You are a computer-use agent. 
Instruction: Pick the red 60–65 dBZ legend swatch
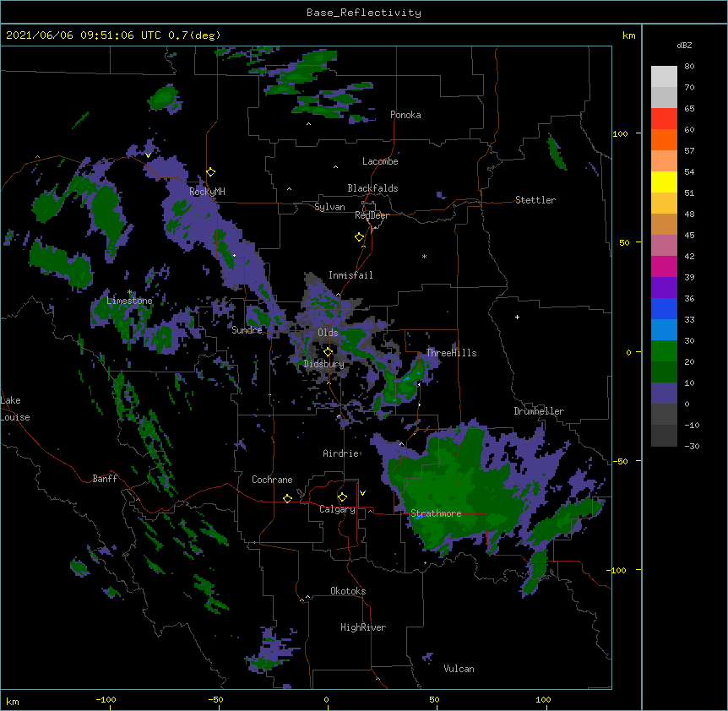[x=664, y=119]
